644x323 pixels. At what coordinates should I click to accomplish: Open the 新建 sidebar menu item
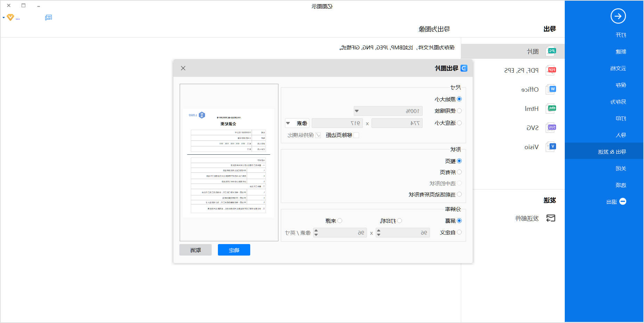pos(621,51)
